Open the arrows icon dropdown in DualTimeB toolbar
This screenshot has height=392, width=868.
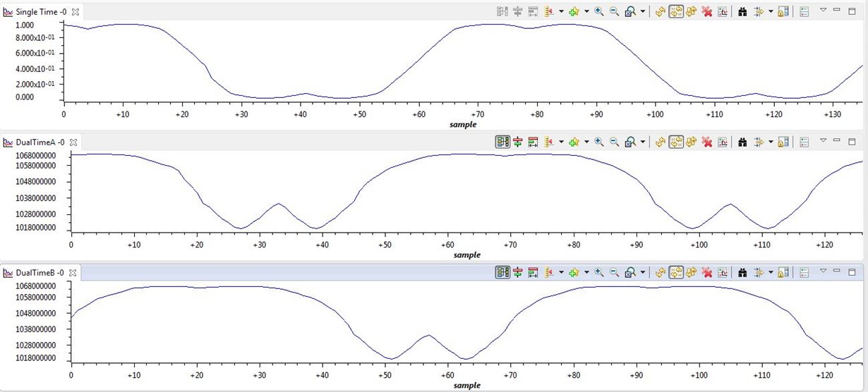(x=771, y=271)
